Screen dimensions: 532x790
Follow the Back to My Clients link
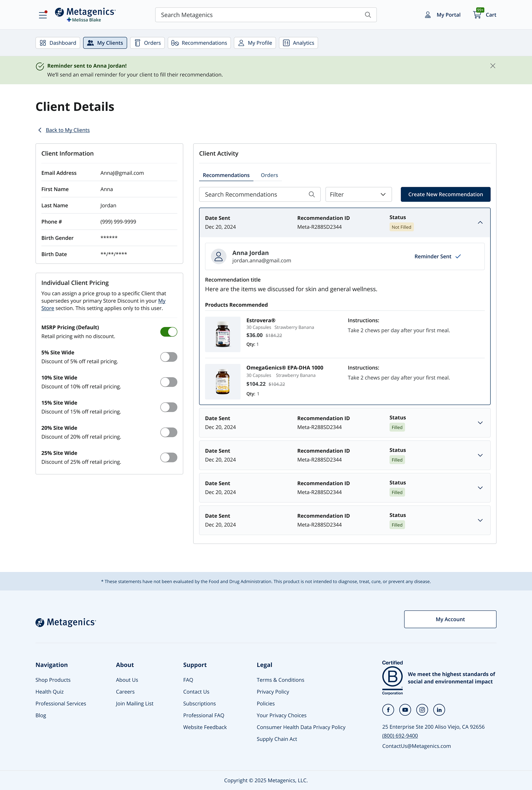[x=68, y=130]
